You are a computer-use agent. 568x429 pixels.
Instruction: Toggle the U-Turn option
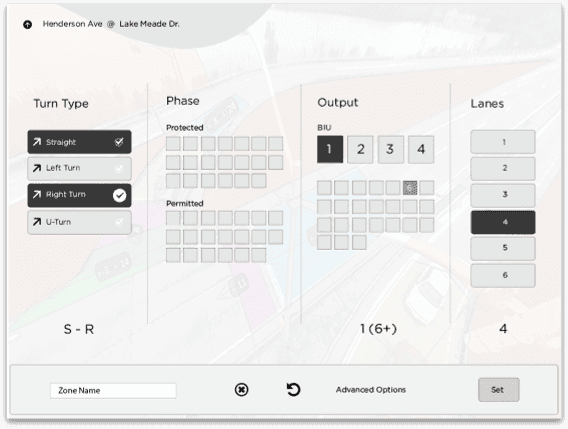[79, 222]
